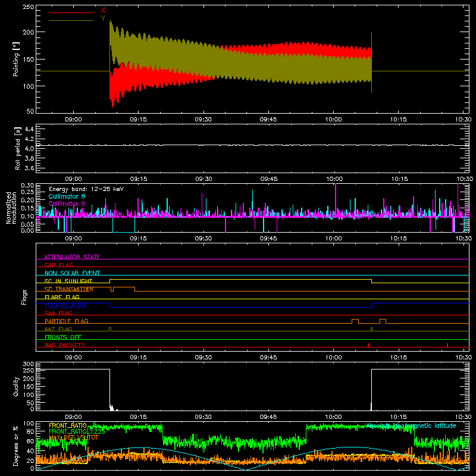Click the second PARTICLE_FLAG pulse near 10:11
476x476 pixels.
tap(383, 321)
